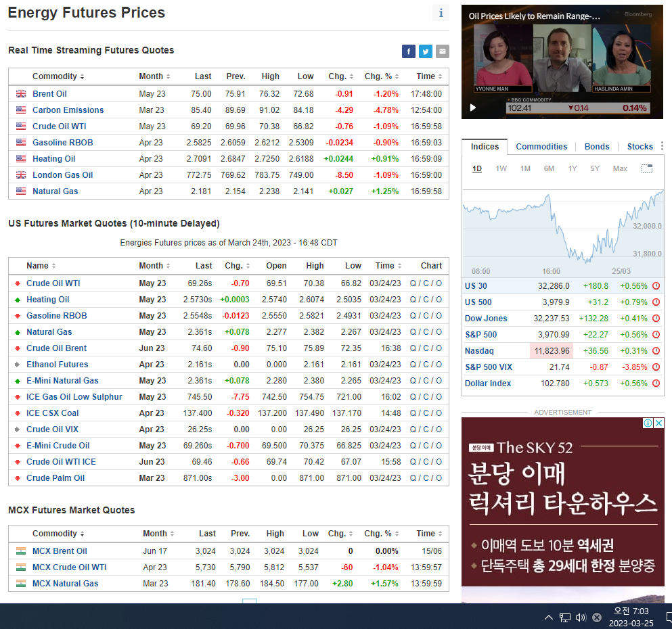Play the Bloomberg oil prices video
Image resolution: width=672 pixels, height=629 pixels.
tap(473, 108)
